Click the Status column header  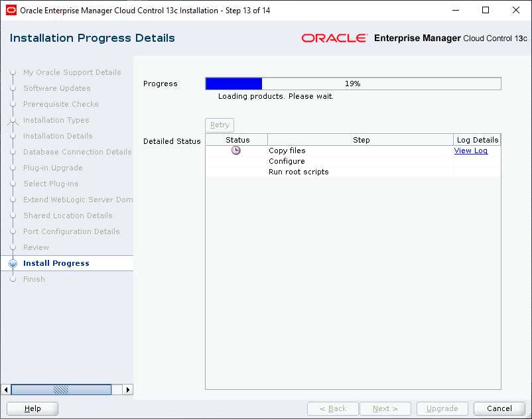(x=237, y=140)
